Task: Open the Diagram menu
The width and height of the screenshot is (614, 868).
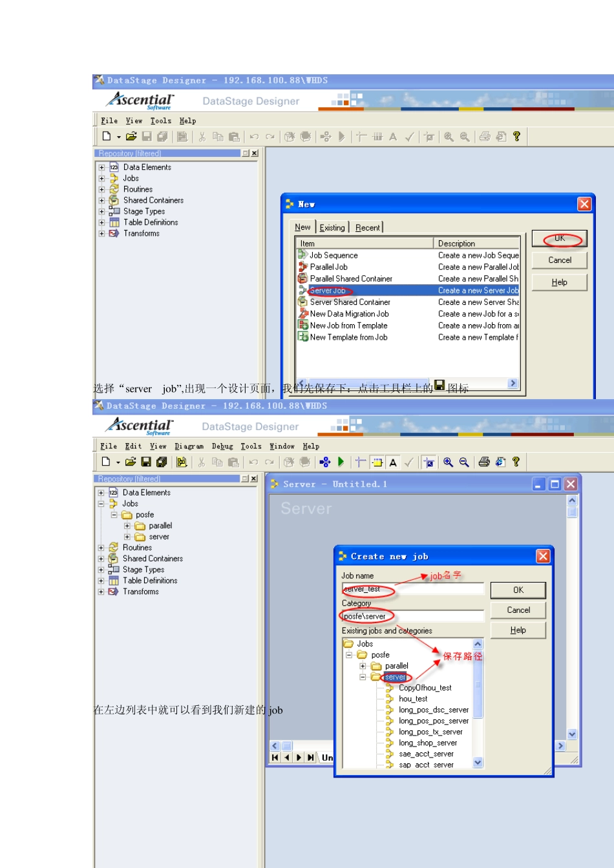Action: click(189, 446)
